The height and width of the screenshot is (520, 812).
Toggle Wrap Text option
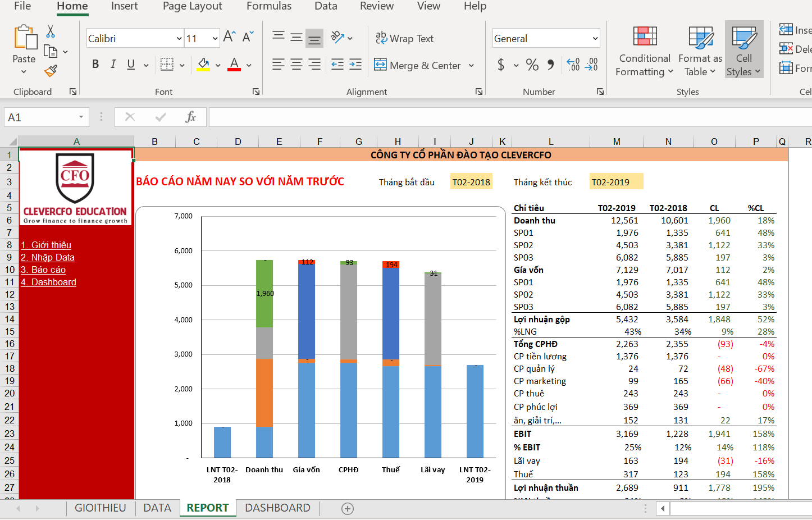pos(404,38)
